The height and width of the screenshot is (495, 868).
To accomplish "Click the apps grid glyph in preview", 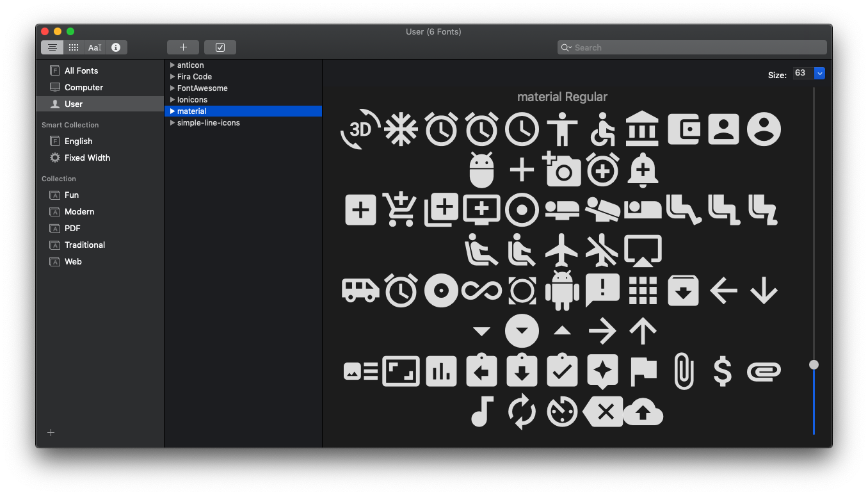I will tap(643, 291).
